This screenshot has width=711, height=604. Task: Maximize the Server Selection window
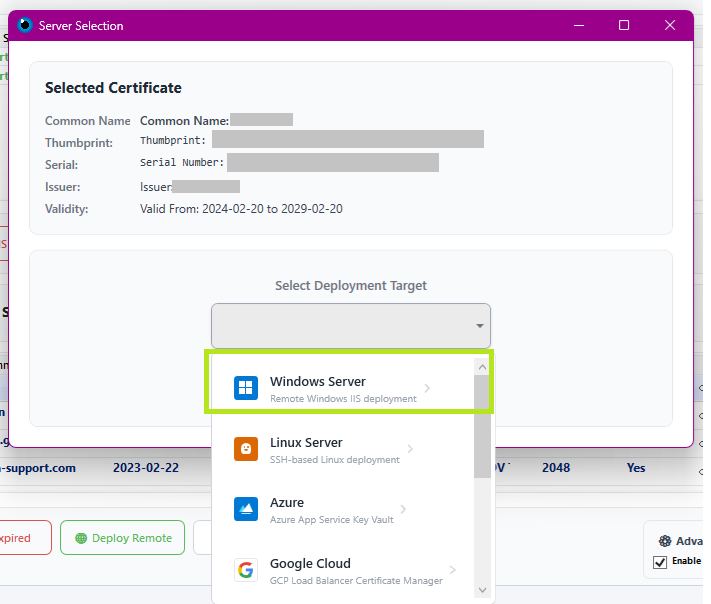tap(624, 25)
